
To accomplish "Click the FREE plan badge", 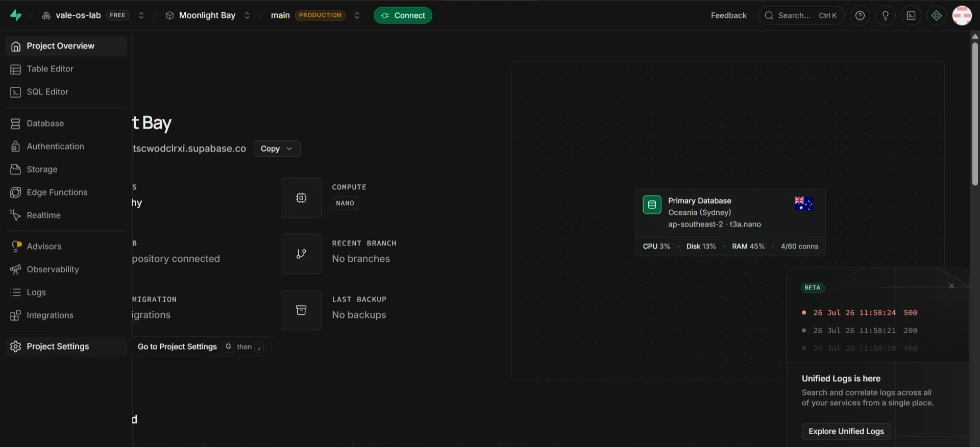I will pyautogui.click(x=117, y=15).
